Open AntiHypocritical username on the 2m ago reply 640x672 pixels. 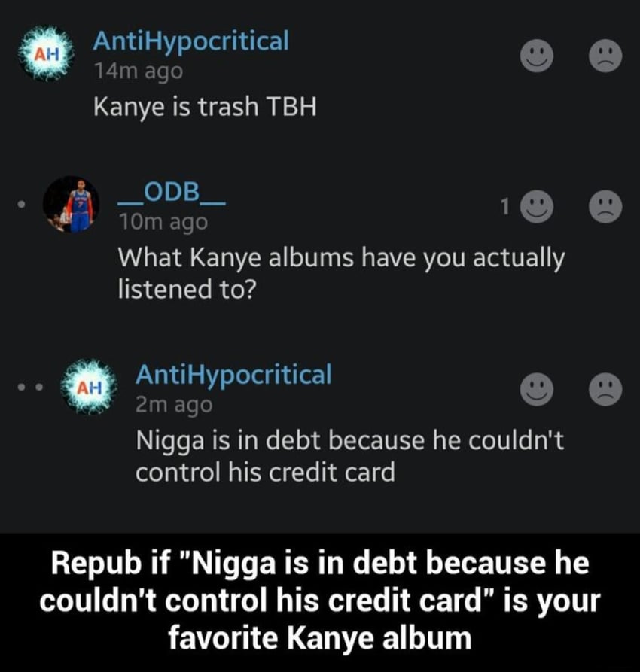[x=233, y=375]
